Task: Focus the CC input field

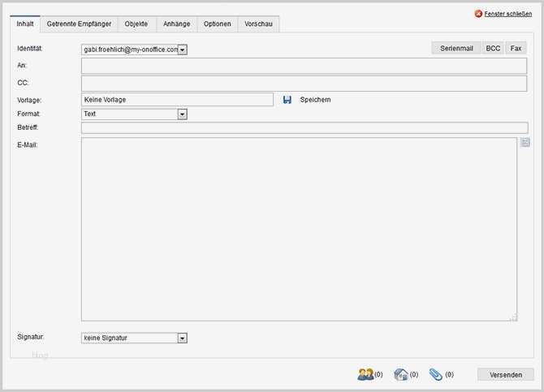Action: [304, 84]
